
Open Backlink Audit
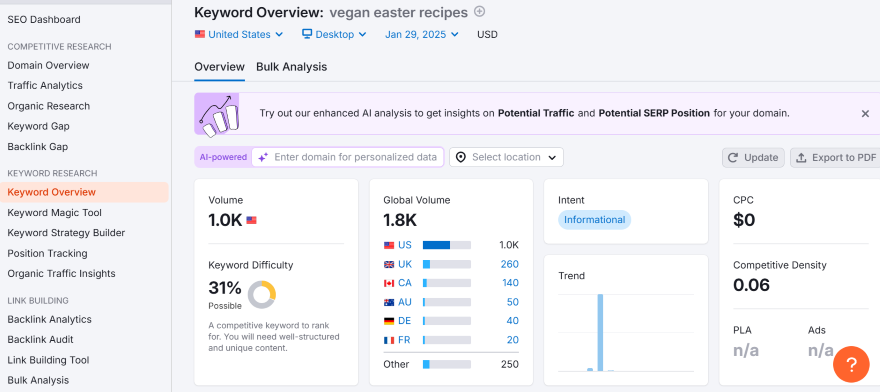coord(40,339)
